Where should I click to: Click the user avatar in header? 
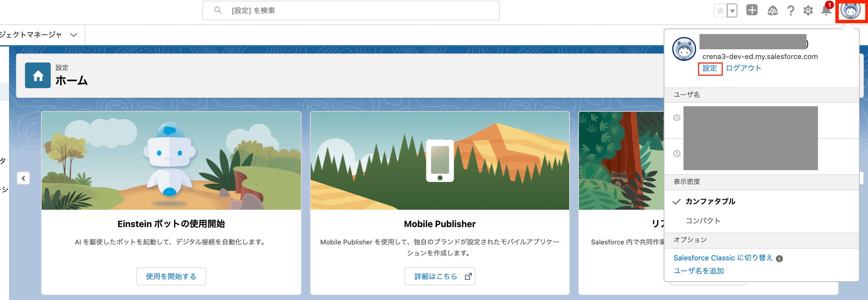[850, 10]
